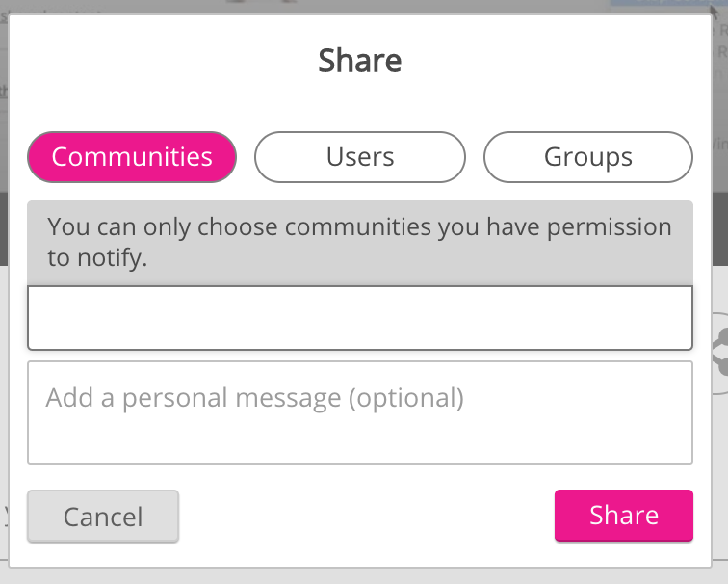Choose Users as the share target
Screen dimensions: 728x584
click(x=360, y=157)
